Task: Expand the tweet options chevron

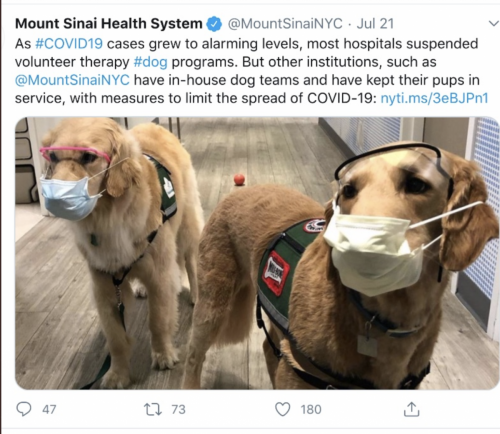Action: [493, 24]
